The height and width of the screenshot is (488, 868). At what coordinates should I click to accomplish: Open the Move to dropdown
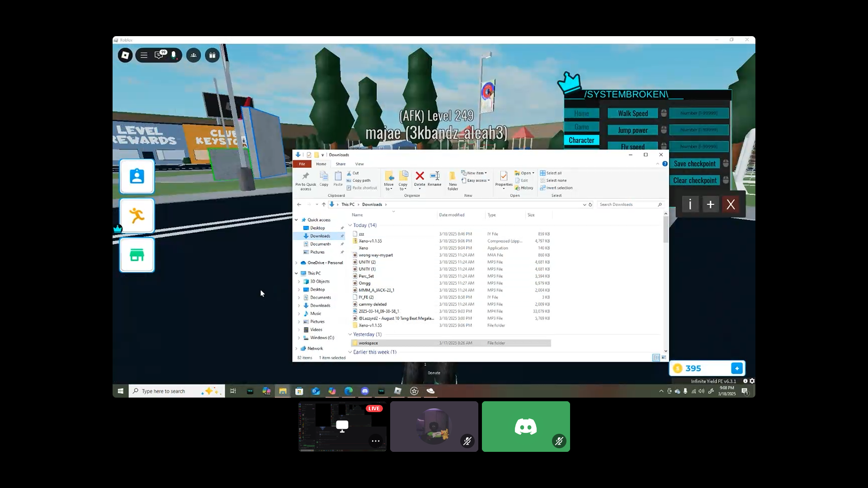tap(389, 181)
